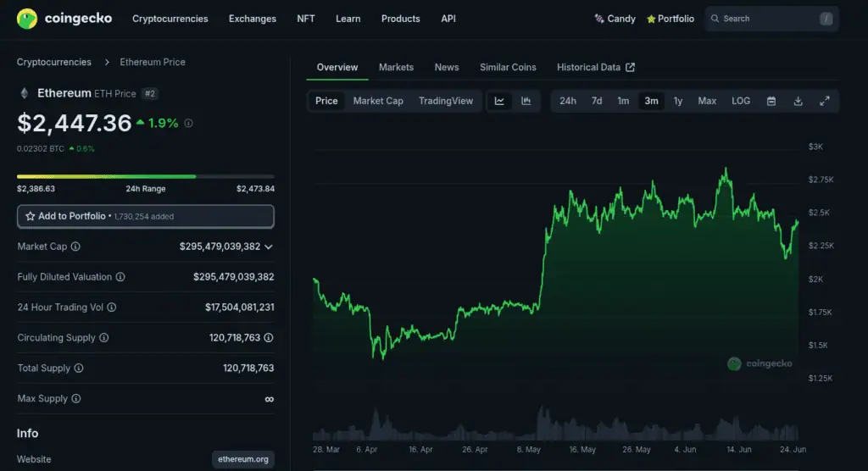Screen dimensions: 868x471
Task: Open the Historical Data tab
Action: [596, 67]
